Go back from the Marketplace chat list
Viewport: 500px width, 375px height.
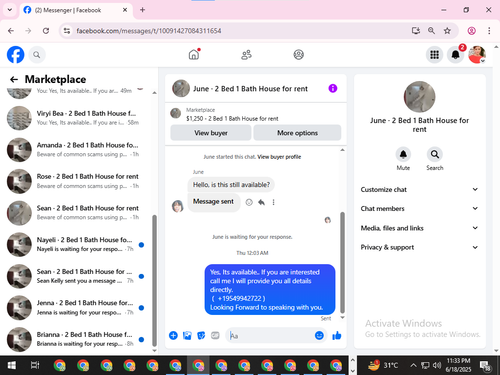[x=14, y=79]
